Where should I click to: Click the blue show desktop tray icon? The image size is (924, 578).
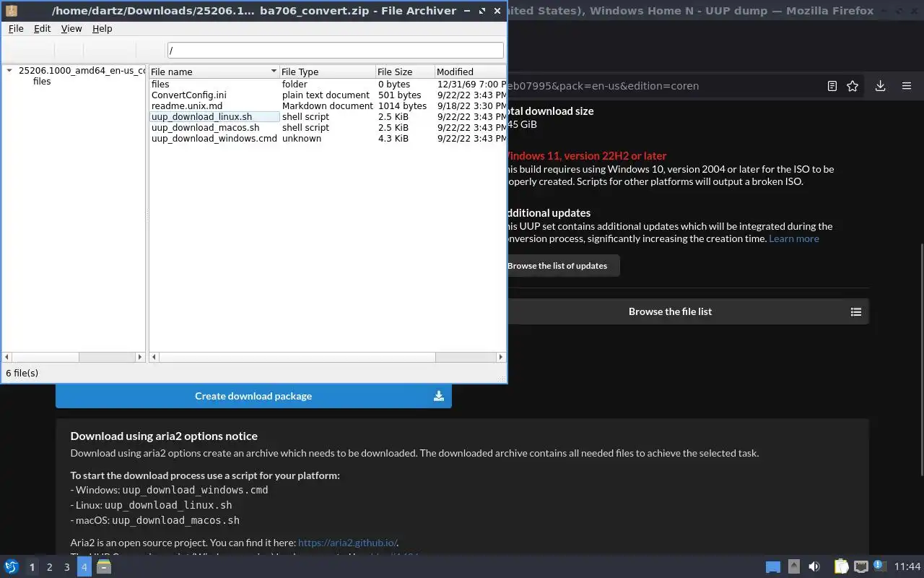click(x=773, y=567)
